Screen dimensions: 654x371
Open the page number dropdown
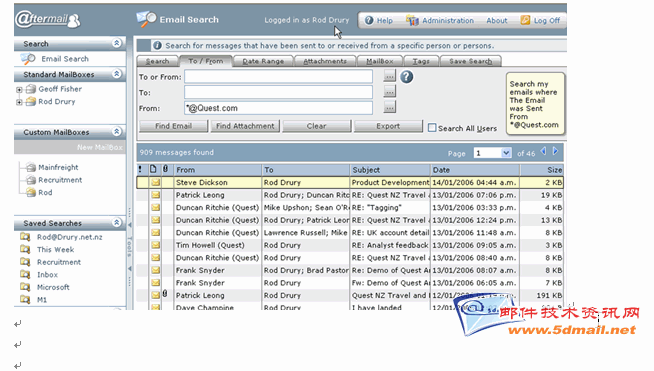point(506,153)
